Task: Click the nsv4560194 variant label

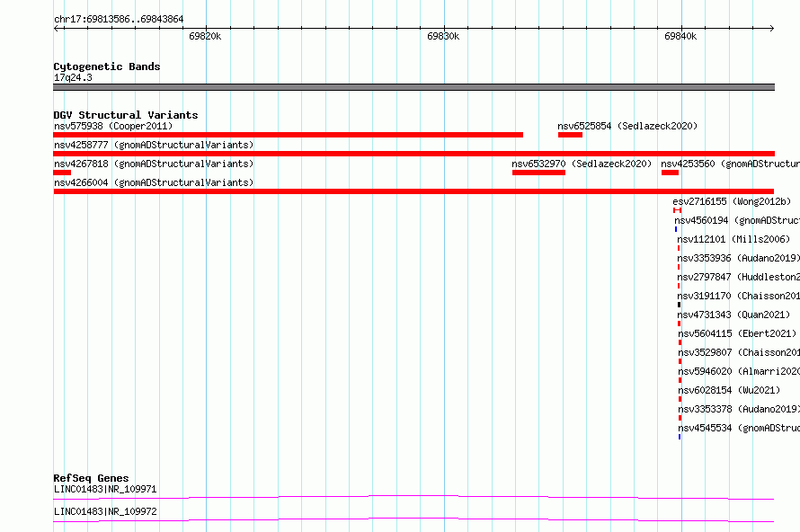Action: [737, 220]
